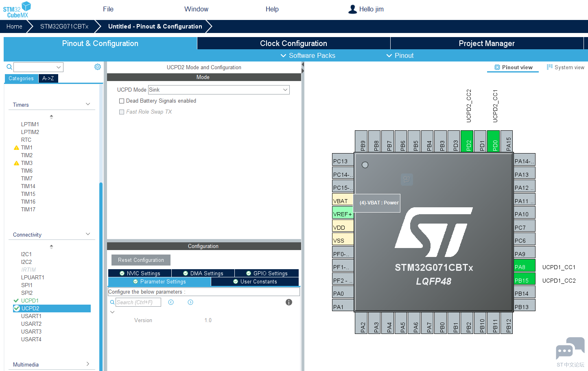Go to next search result arrow
Image resolution: width=588 pixels, height=371 pixels.
coord(190,302)
